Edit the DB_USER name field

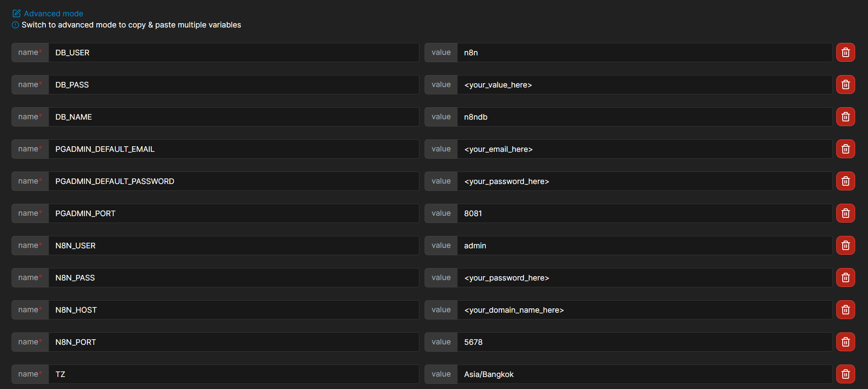coord(233,52)
